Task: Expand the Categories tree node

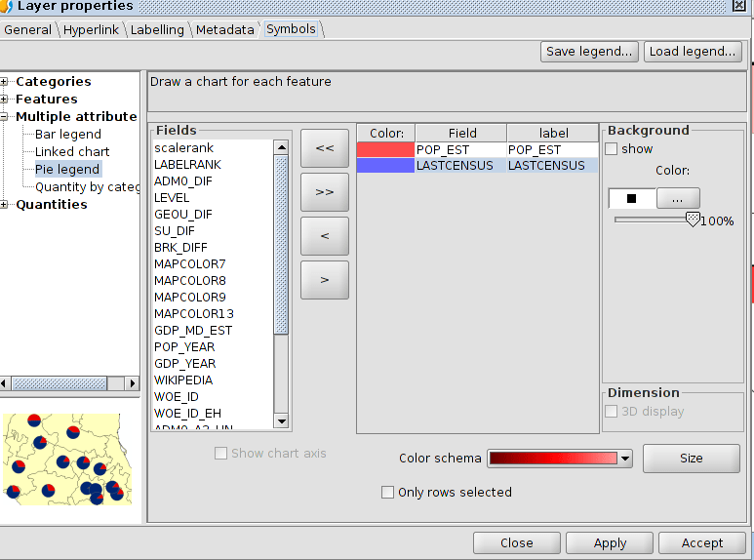Action: [5, 82]
